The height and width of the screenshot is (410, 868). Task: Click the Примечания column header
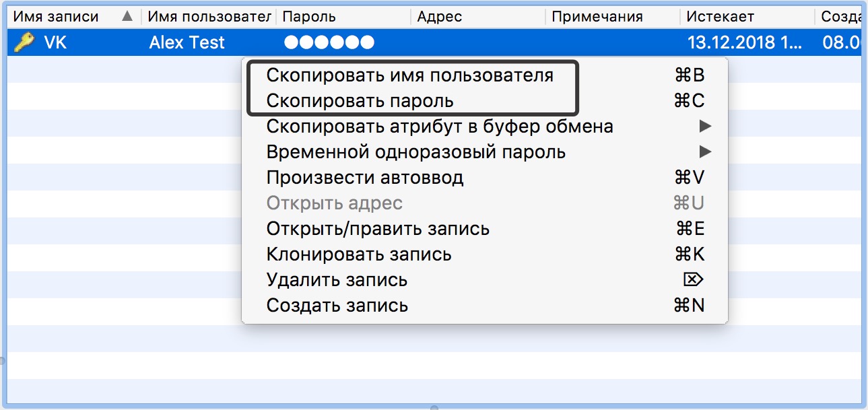tap(597, 16)
